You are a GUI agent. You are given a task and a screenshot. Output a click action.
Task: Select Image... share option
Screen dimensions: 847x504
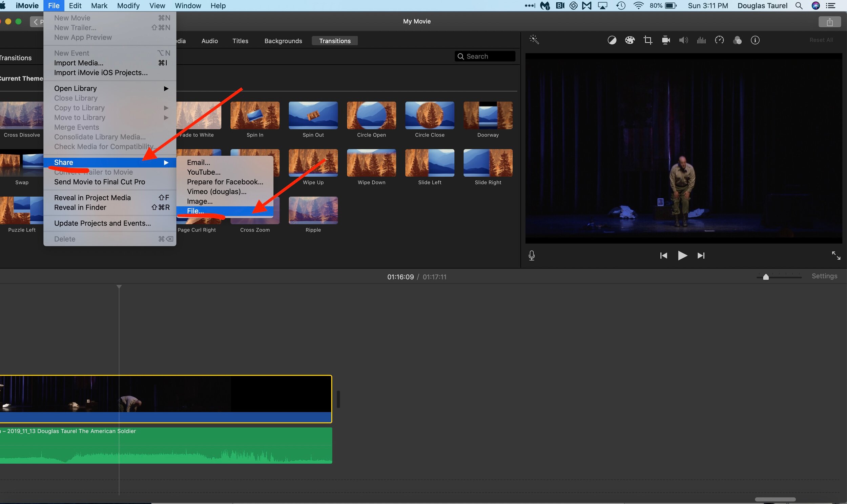225,201
